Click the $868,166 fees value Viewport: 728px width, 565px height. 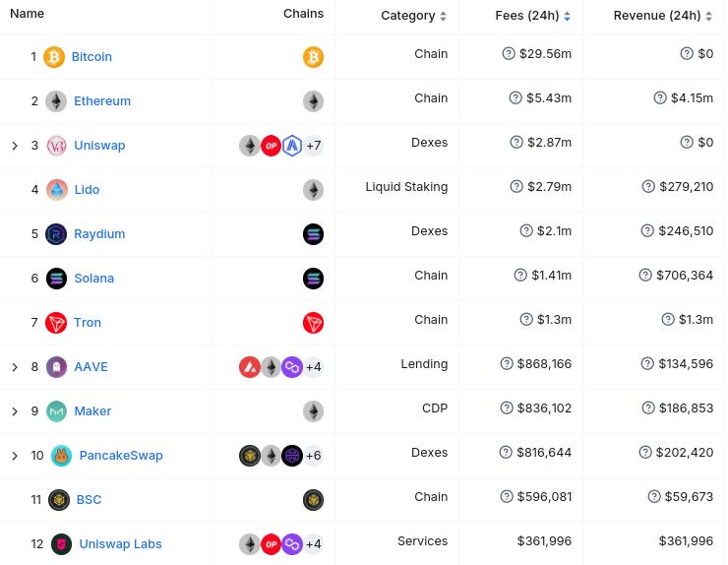pyautogui.click(x=544, y=364)
